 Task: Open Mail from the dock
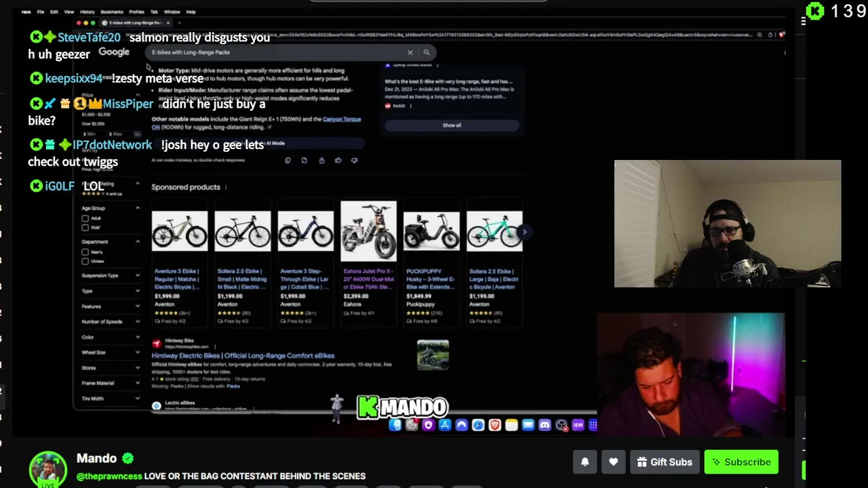pos(528,425)
